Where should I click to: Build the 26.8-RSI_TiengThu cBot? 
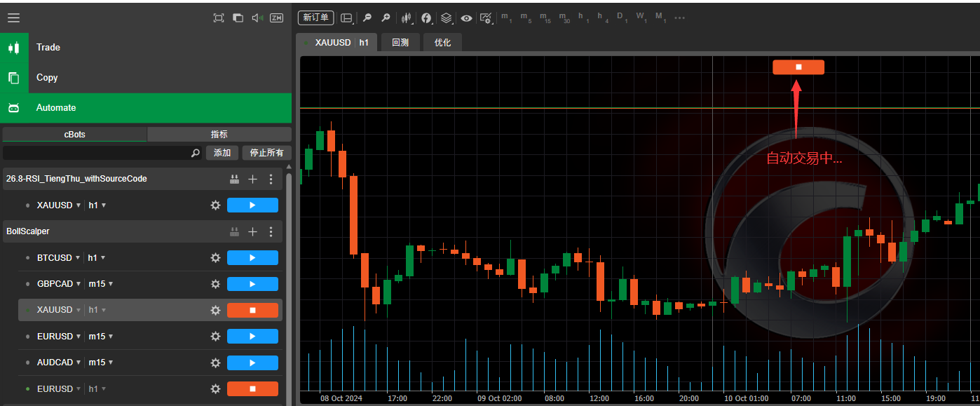tap(235, 179)
